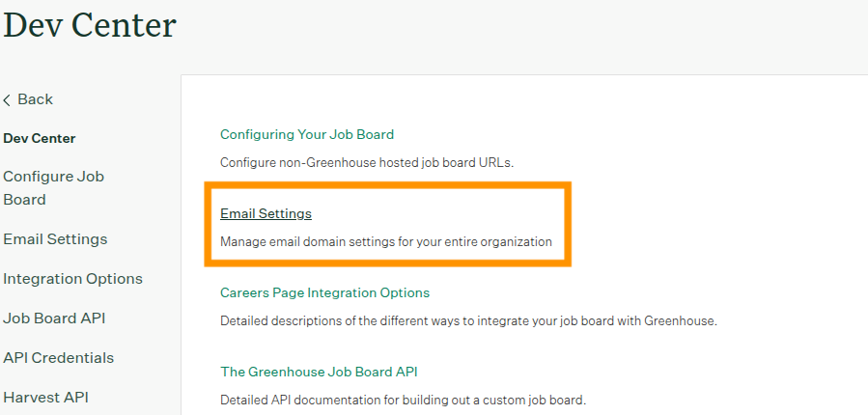The width and height of the screenshot is (868, 415).
Task: Open Harvest API sidebar item
Action: [x=46, y=397]
